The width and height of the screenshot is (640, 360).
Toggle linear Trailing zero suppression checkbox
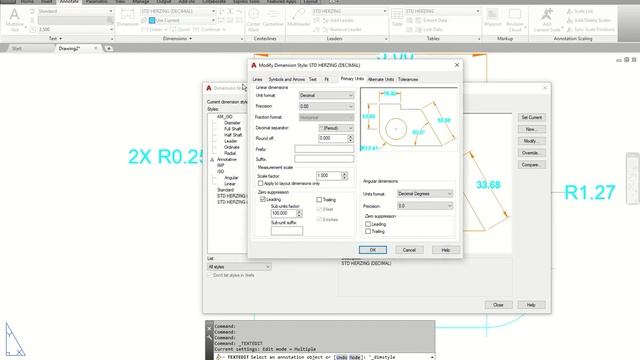point(319,200)
